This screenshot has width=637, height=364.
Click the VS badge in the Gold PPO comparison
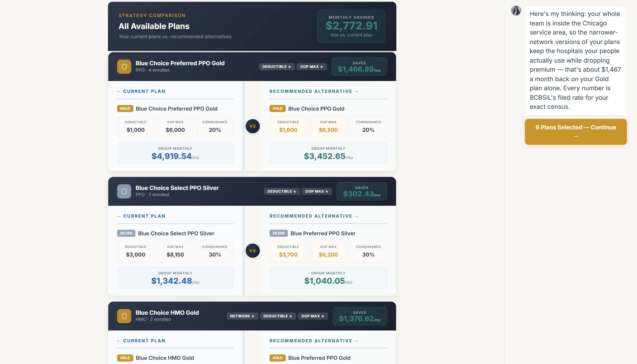pos(253,126)
